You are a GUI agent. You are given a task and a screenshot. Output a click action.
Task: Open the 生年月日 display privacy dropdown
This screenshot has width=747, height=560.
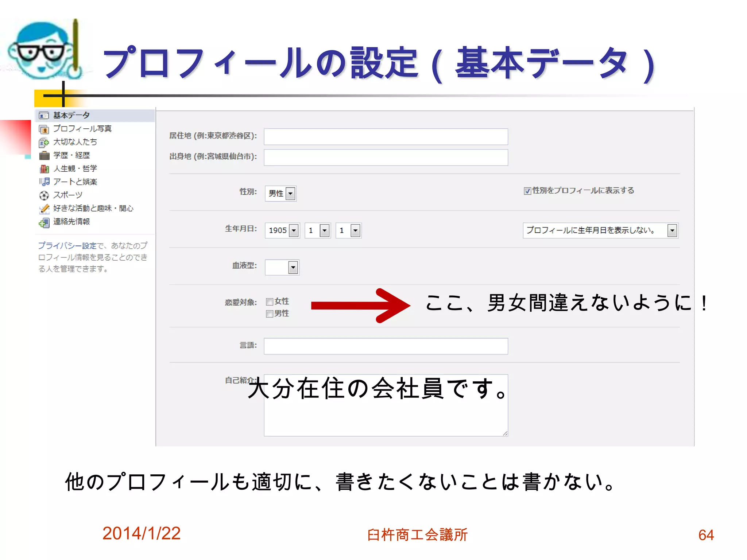[x=600, y=230]
